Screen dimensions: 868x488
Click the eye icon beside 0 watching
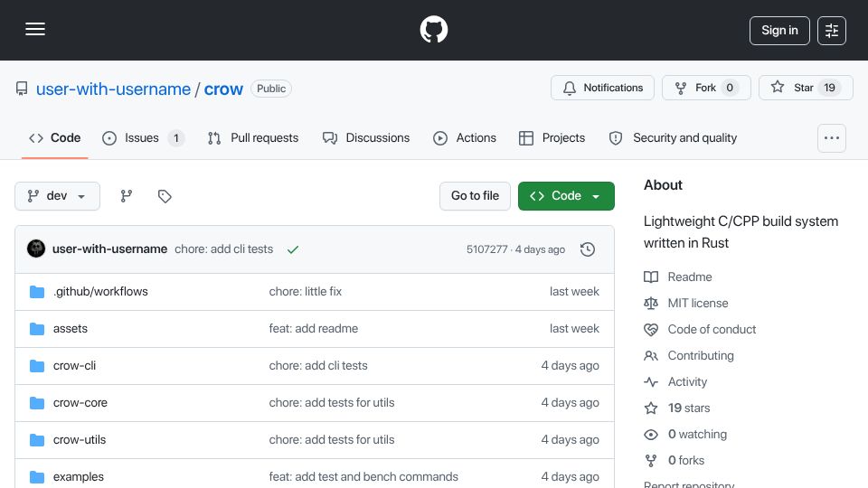651,435
